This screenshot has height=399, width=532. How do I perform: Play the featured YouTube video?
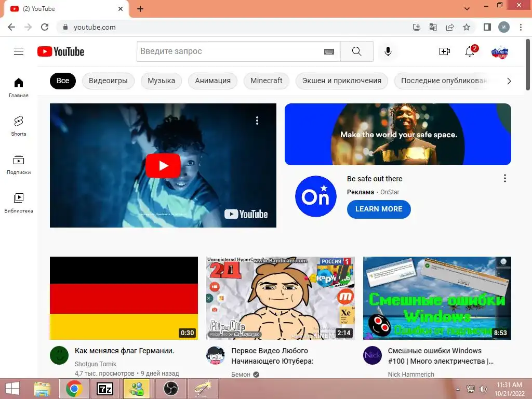click(163, 166)
